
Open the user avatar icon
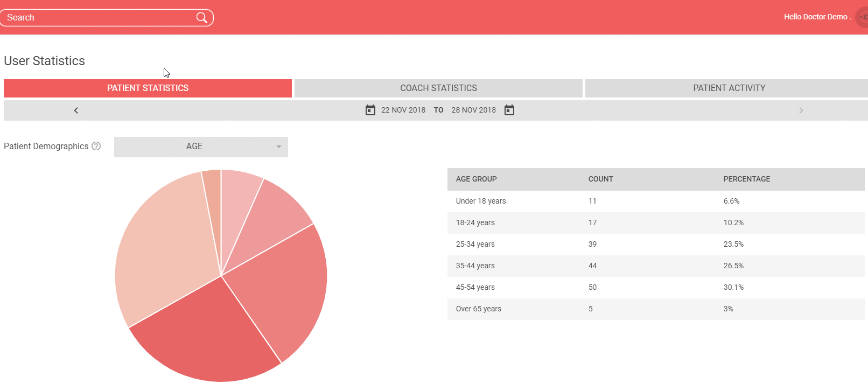[862, 17]
